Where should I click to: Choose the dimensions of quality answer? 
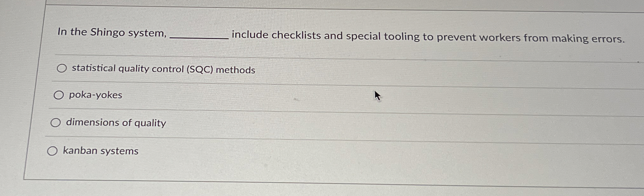[x=56, y=122]
